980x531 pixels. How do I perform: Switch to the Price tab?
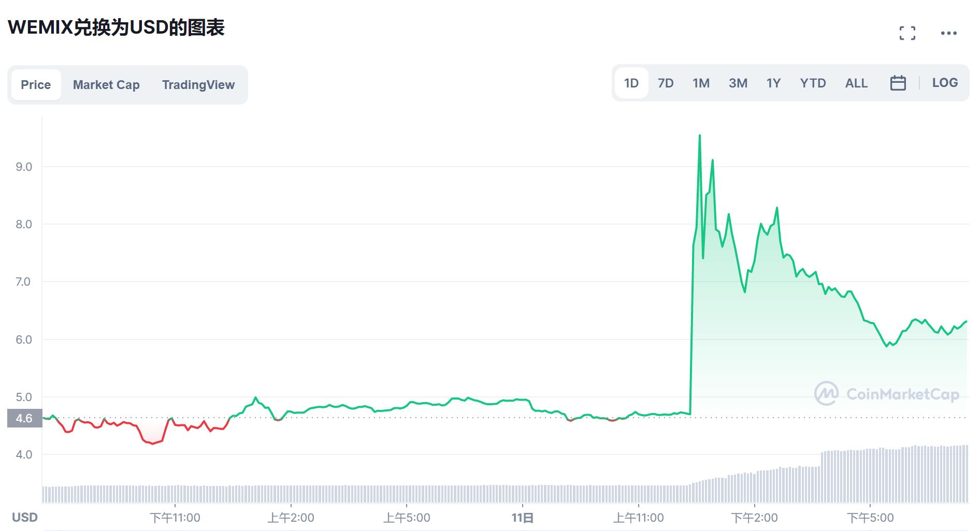pos(36,85)
